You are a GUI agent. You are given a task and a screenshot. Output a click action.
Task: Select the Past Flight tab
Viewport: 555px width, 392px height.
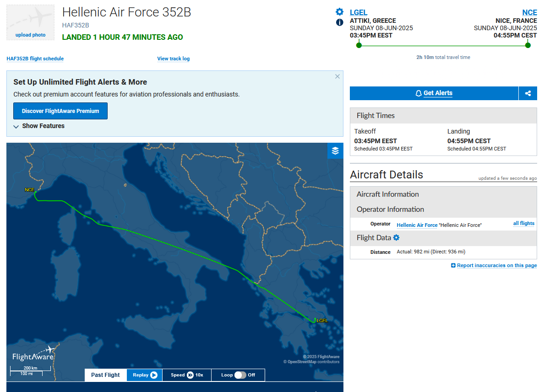[x=105, y=375]
